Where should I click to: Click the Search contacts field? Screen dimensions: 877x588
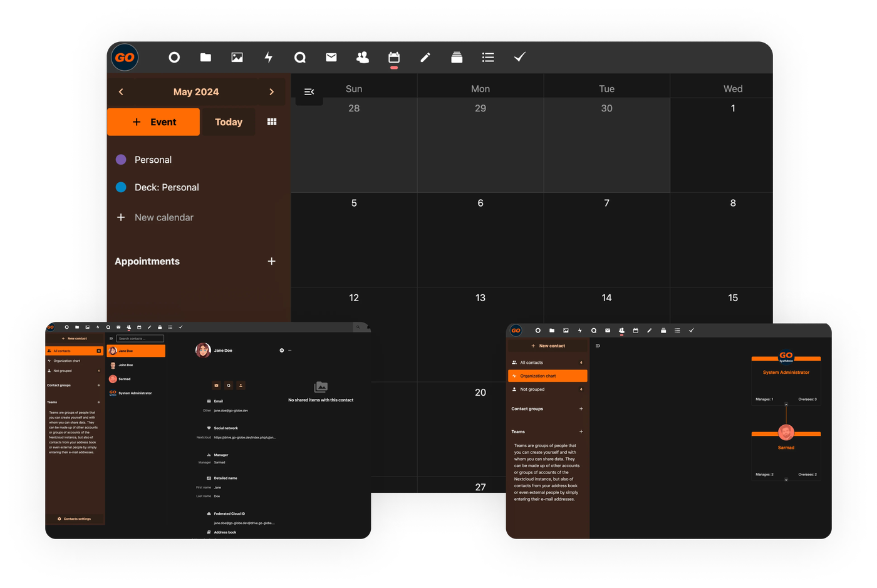pyautogui.click(x=140, y=338)
